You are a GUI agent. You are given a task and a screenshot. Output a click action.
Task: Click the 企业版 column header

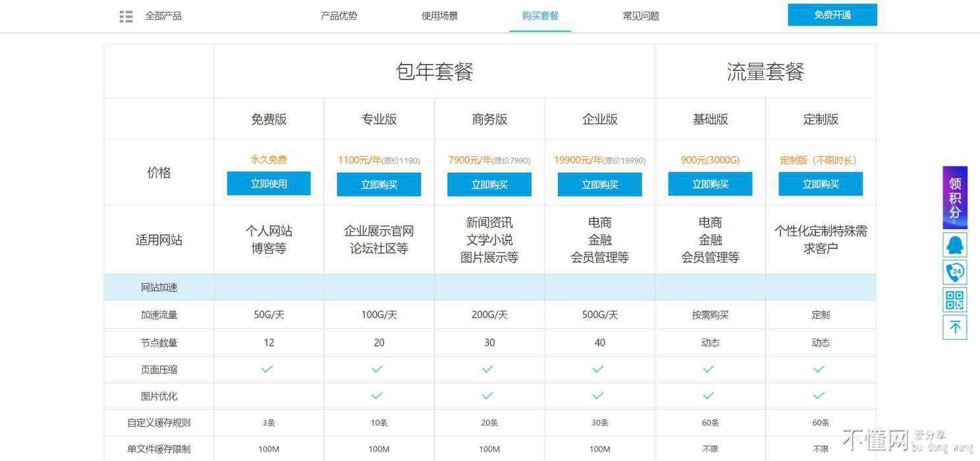pyautogui.click(x=600, y=119)
